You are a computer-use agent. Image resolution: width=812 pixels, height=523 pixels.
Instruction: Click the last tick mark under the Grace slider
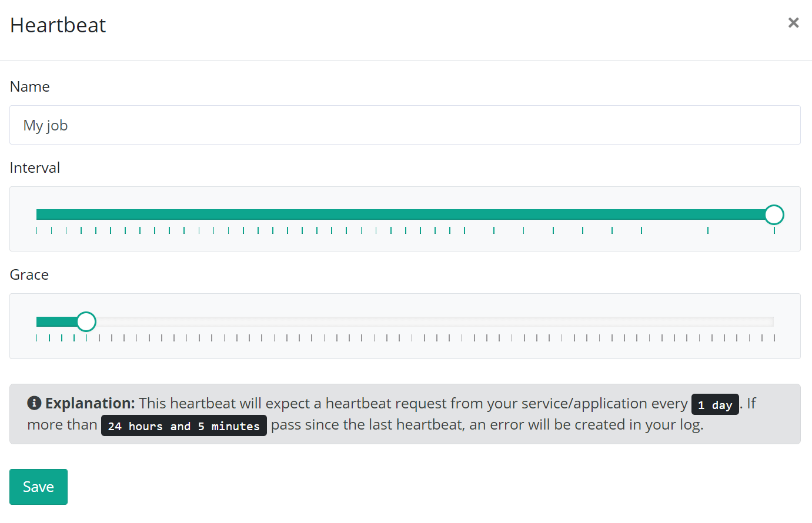tap(774, 337)
